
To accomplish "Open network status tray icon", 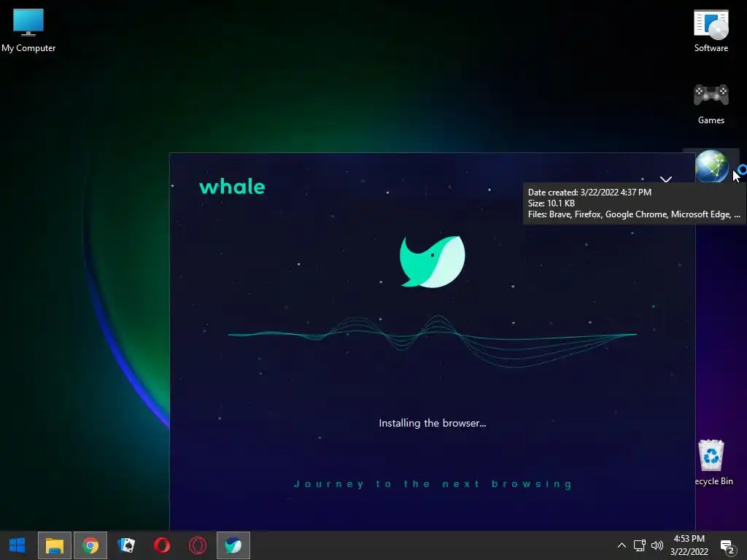I will point(639,545).
